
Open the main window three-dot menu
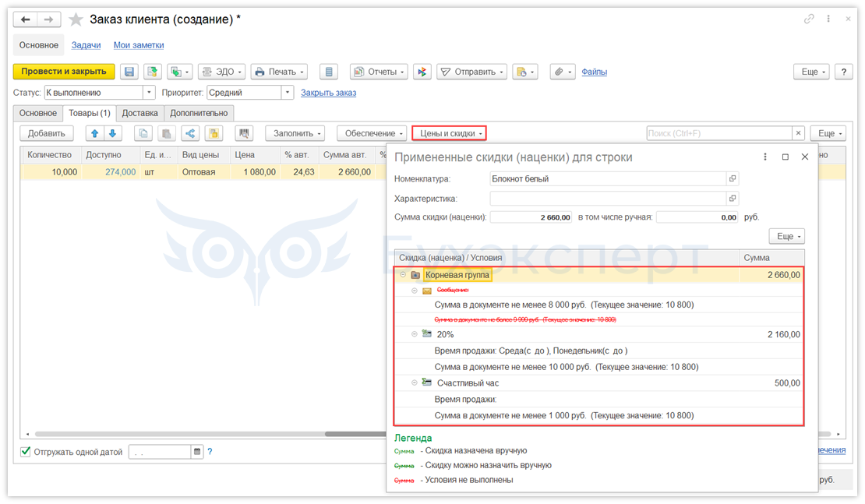(828, 19)
